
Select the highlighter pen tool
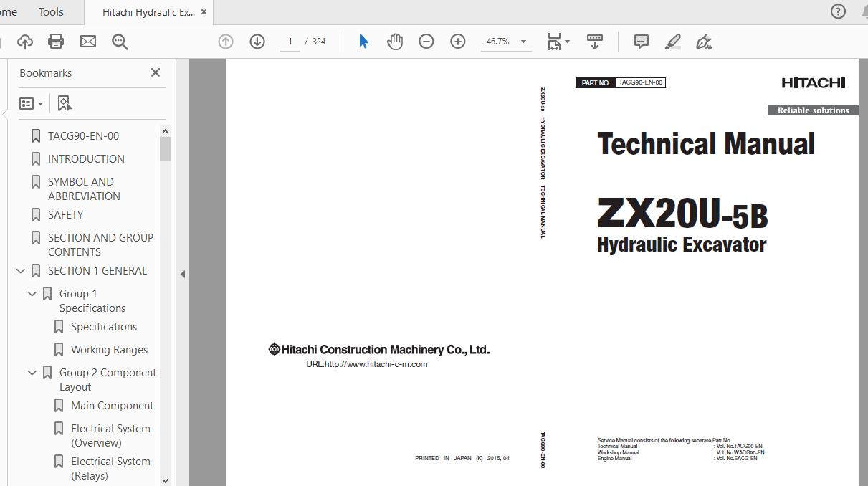tap(672, 42)
